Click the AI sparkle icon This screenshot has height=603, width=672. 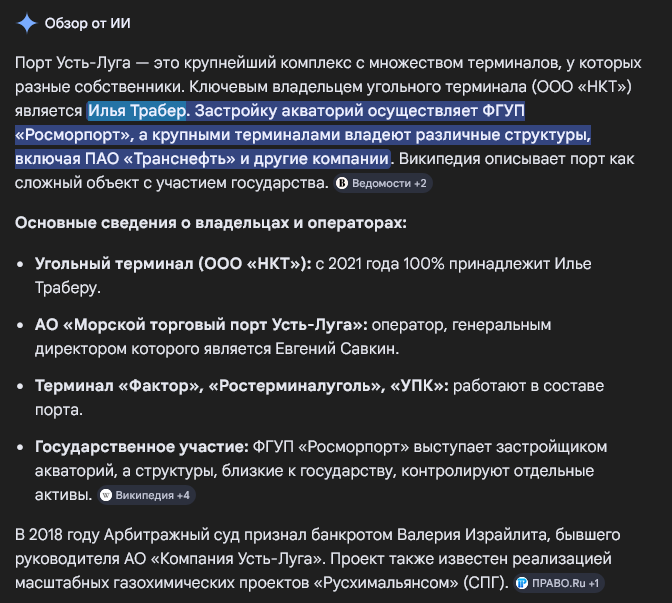(x=27, y=23)
